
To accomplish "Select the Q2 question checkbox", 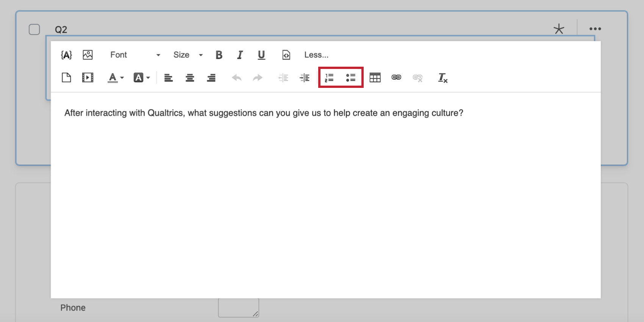I will point(34,30).
